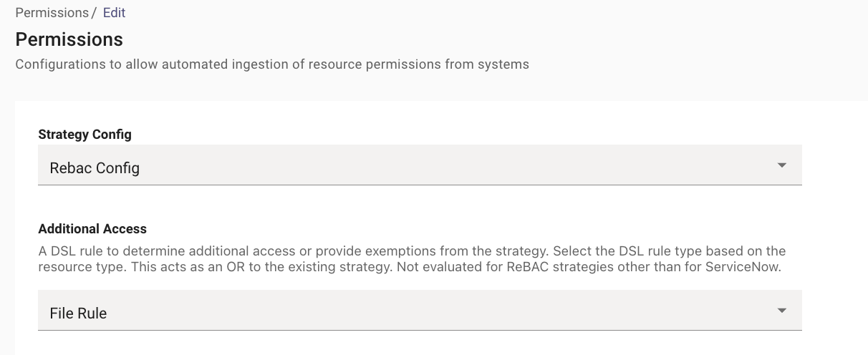The image size is (868, 355).
Task: Click the Strategy Config label
Action: [85, 134]
